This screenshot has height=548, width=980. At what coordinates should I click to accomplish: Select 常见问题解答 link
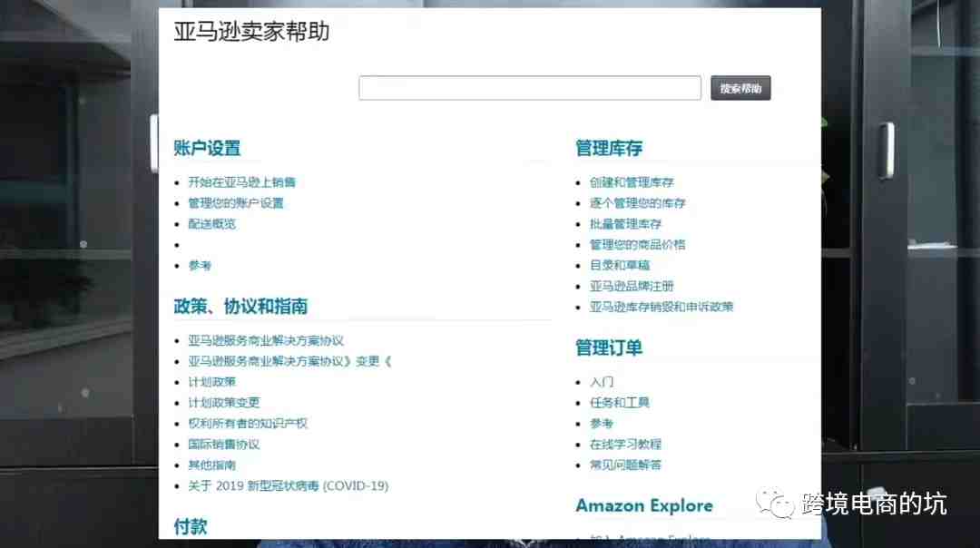coord(625,465)
